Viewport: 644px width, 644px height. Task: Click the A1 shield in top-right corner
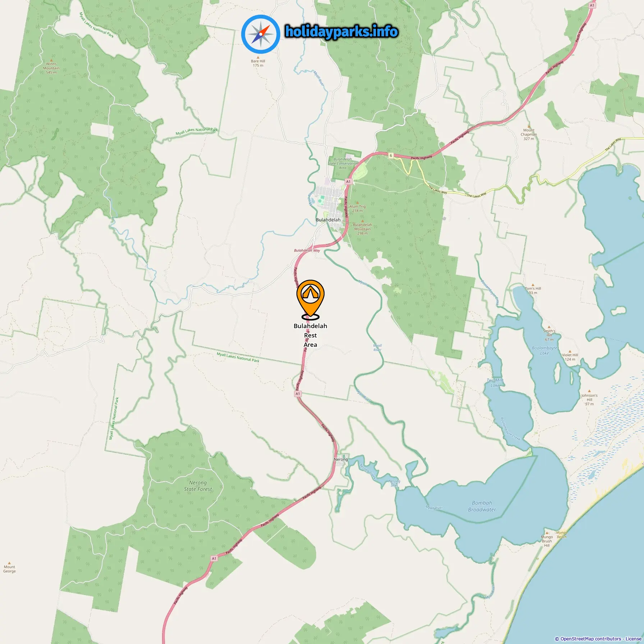point(592,5)
